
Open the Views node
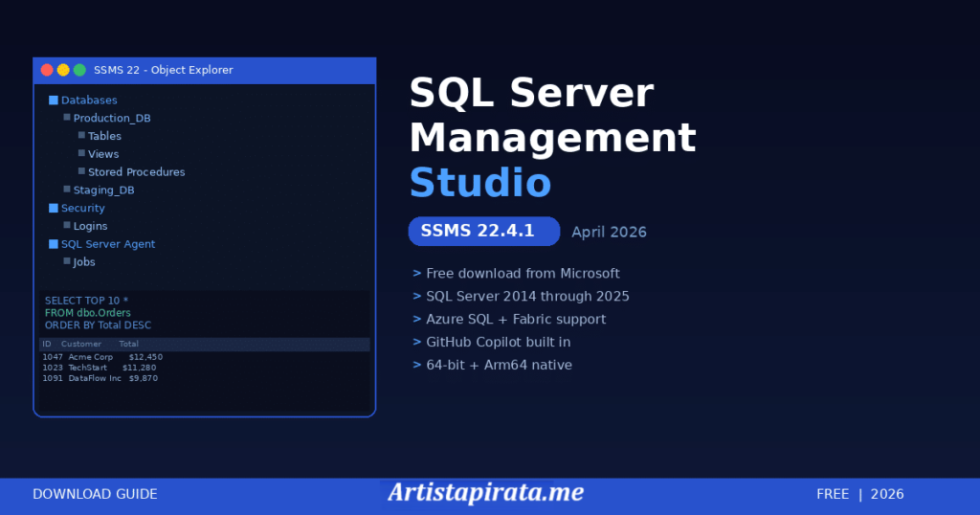(x=103, y=154)
